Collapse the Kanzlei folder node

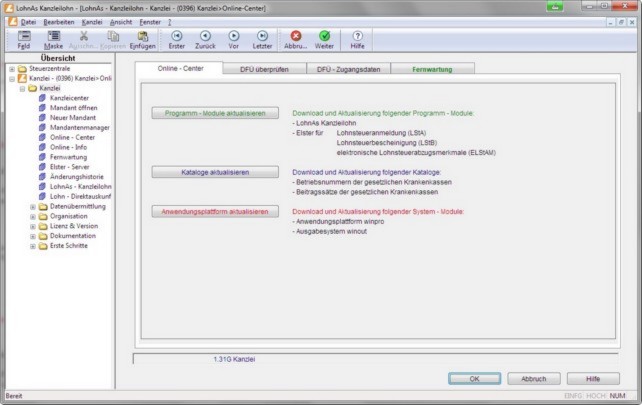click(x=22, y=88)
